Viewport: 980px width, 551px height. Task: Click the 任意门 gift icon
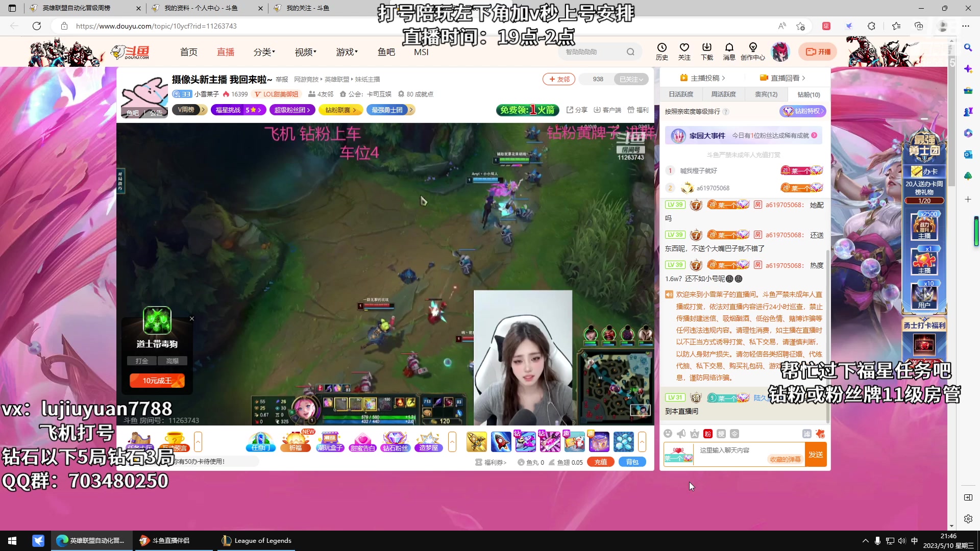(x=261, y=442)
